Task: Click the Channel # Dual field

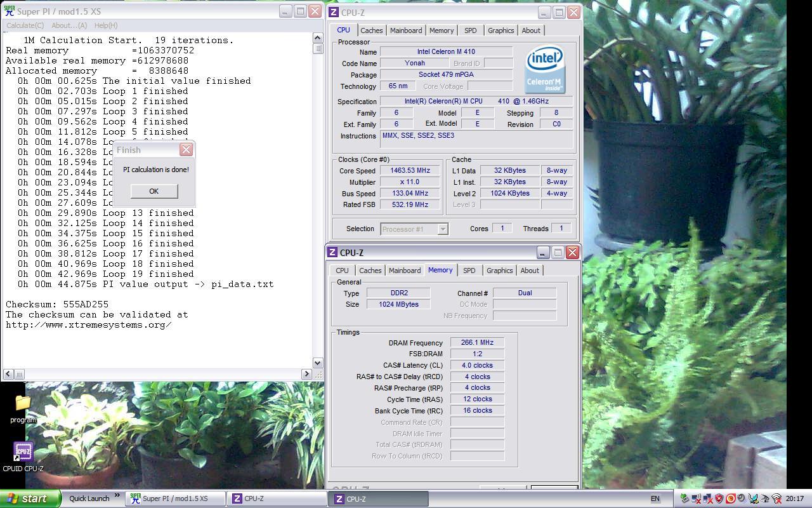Action: pos(525,293)
